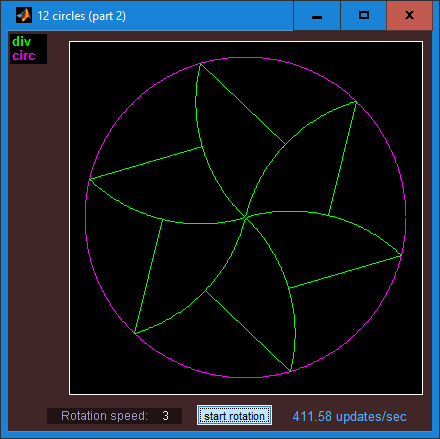Toggle the green 'div' legend entry
The image size is (440, 439).
(21, 42)
